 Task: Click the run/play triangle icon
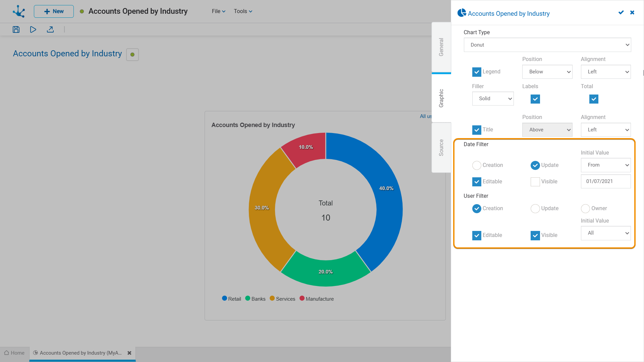[33, 29]
